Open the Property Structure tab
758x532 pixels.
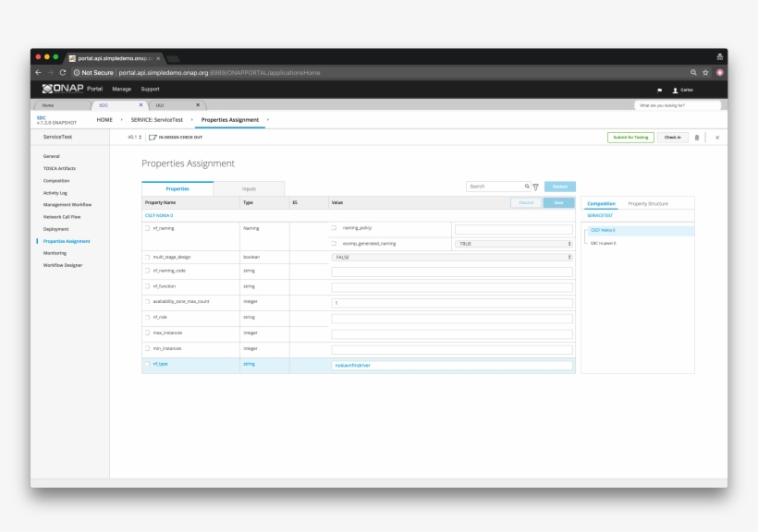point(648,203)
